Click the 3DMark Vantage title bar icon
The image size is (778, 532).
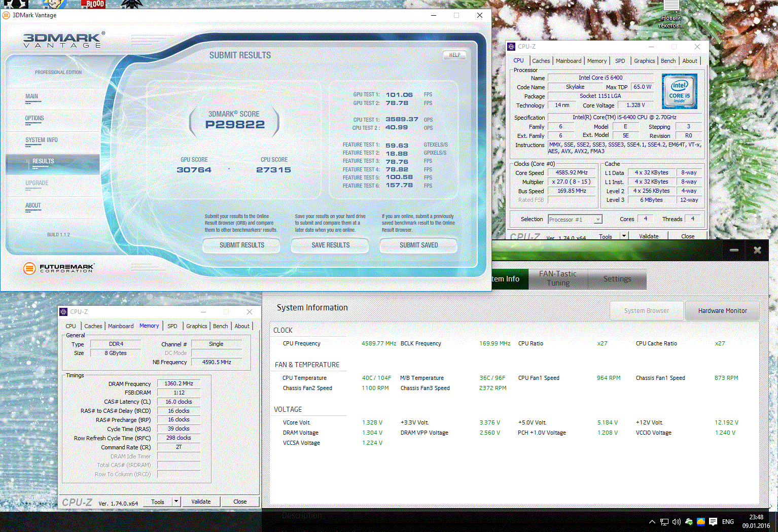pos(6,15)
